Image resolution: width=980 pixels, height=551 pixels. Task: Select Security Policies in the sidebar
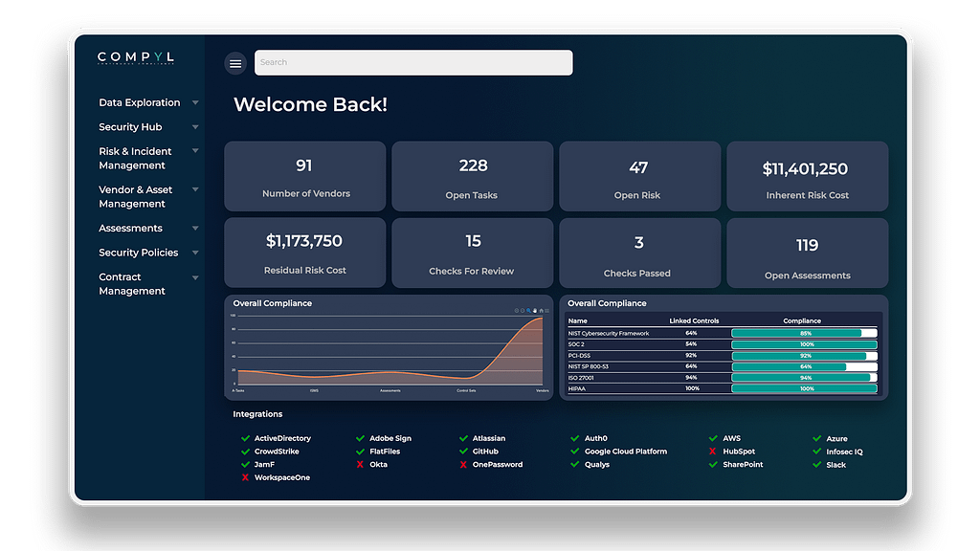point(139,253)
